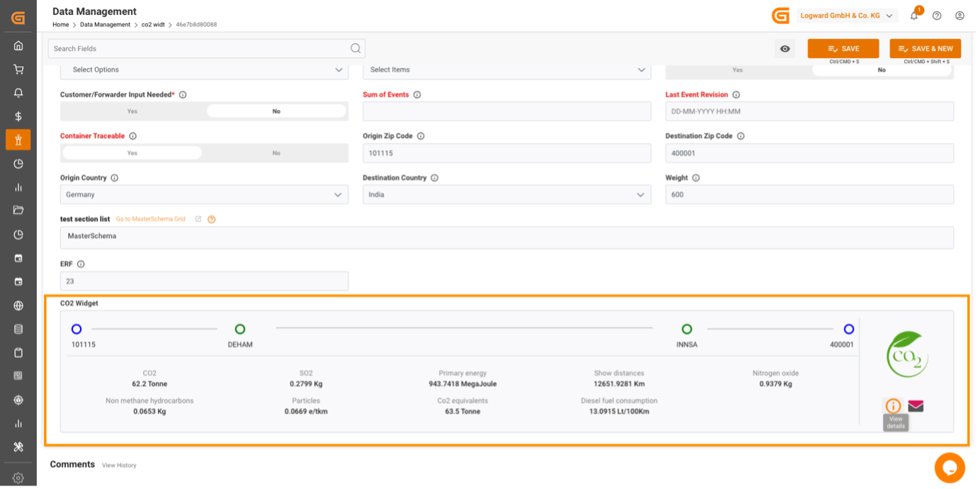Open the settings gear in the sidebar
This screenshot has width=980, height=489.
click(x=18, y=478)
